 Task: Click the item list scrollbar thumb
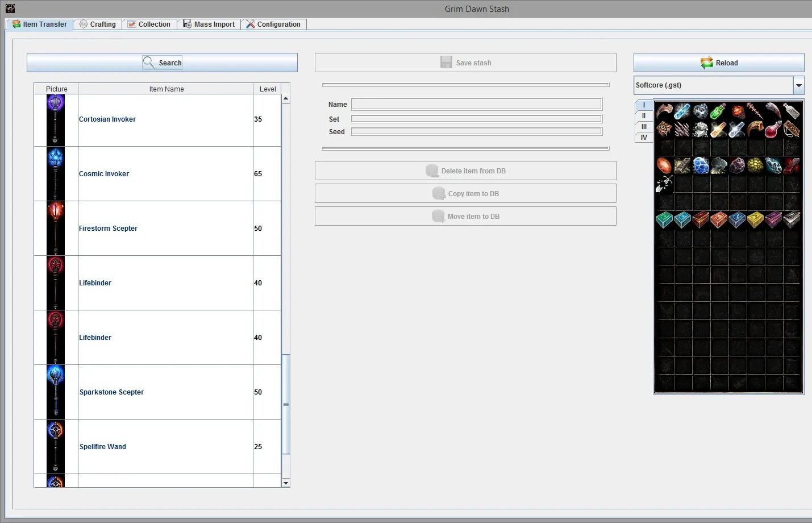[286, 404]
